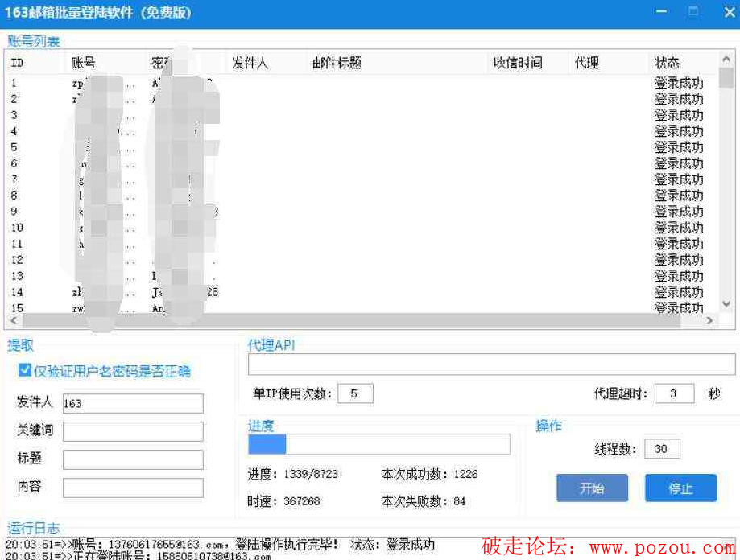Screen dimensions: 740x560
Task: Click 登录成功 status in row 7
Action: point(679,179)
